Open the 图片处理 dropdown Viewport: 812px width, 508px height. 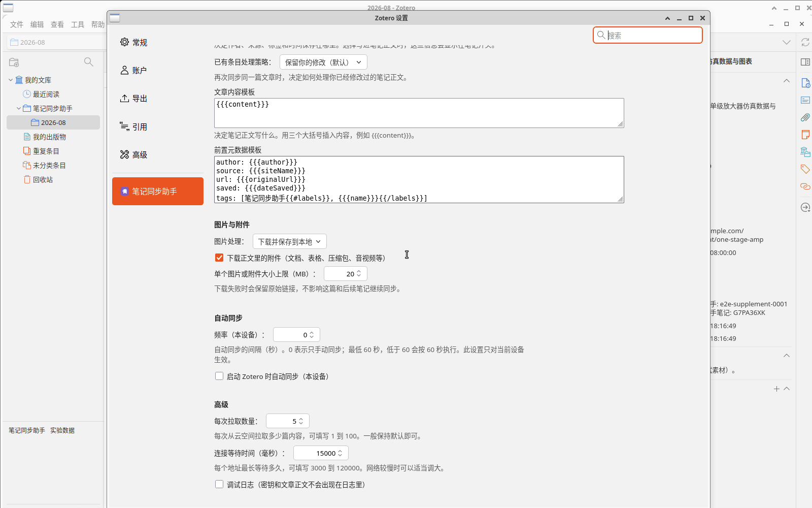click(289, 241)
